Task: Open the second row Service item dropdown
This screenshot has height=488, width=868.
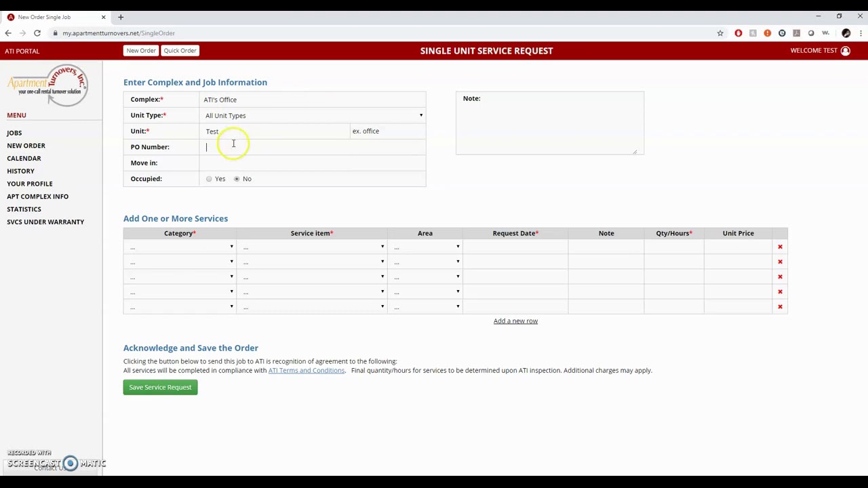Action: (x=312, y=262)
